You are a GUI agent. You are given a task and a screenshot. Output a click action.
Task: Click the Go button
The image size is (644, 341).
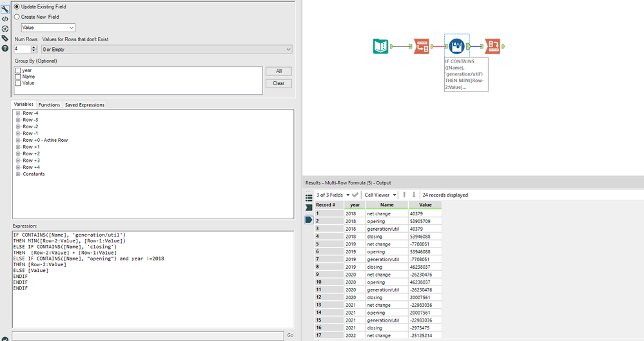coord(290,335)
